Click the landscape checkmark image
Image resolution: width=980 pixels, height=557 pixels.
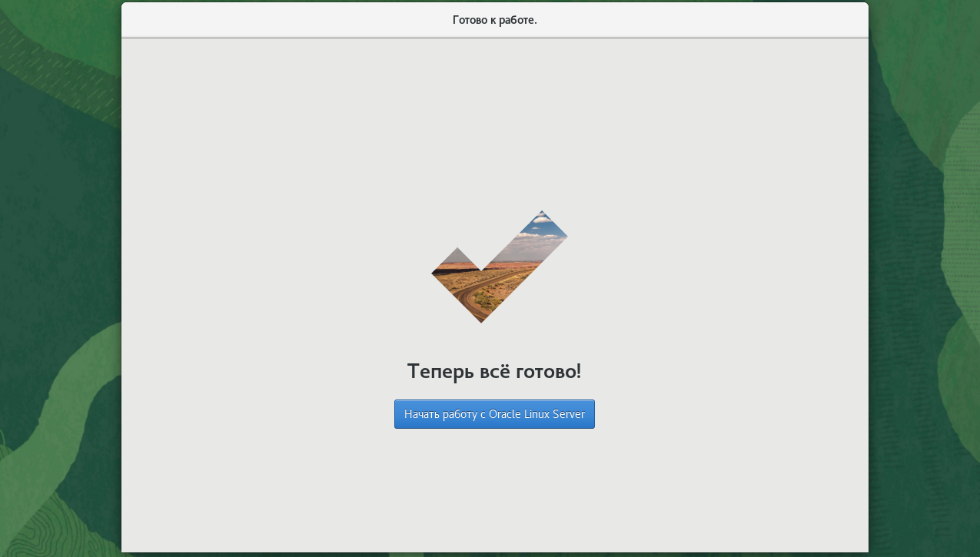pyautogui.click(x=499, y=267)
